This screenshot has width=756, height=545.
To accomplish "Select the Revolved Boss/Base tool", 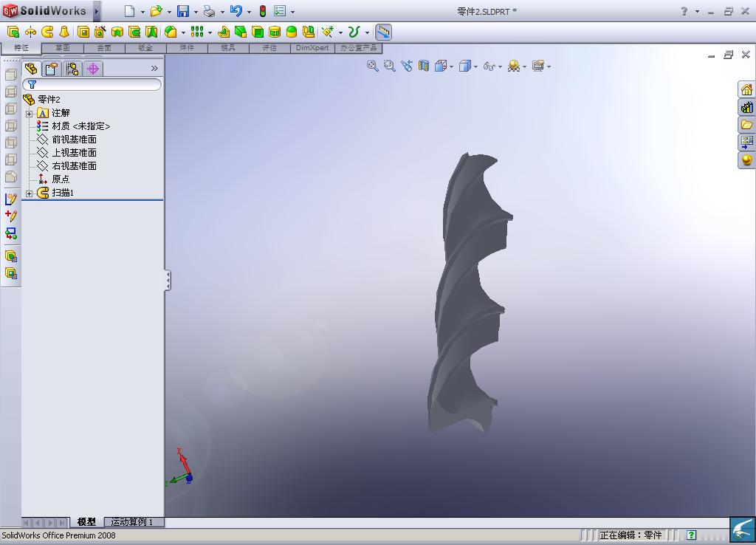I will click(30, 32).
